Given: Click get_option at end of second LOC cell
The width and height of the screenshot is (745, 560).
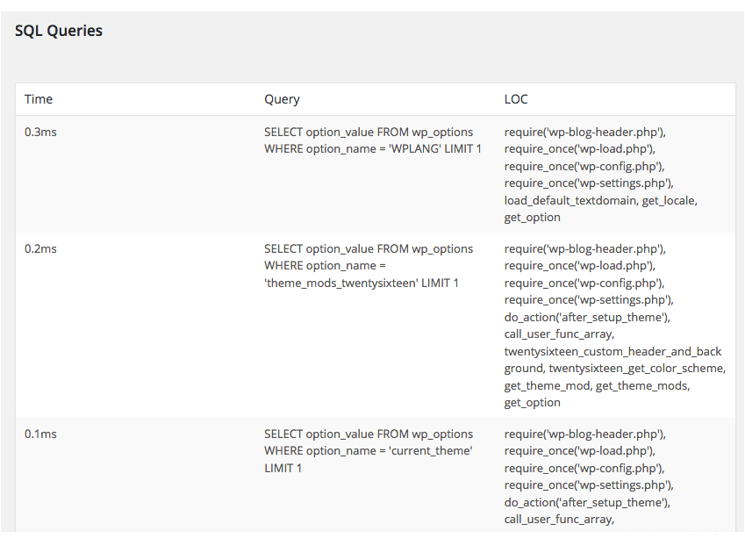Looking at the screenshot, I should coord(532,403).
